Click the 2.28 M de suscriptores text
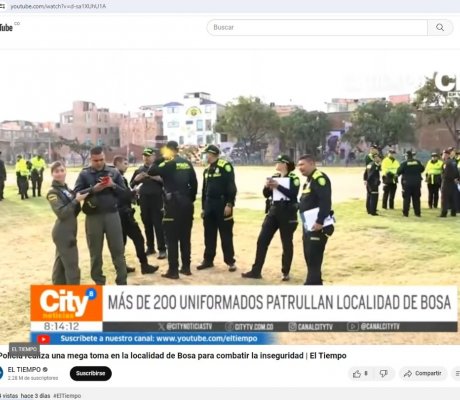The height and width of the screenshot is (400, 460). coord(33,378)
